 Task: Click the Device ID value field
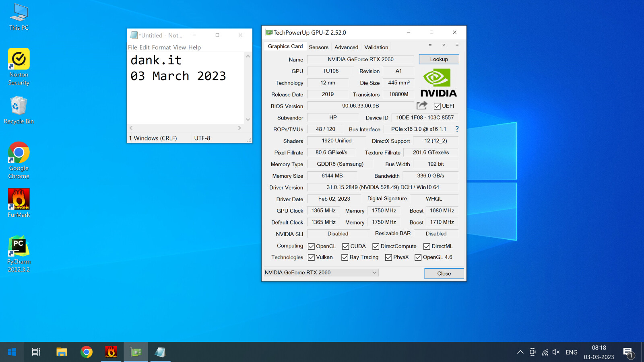425,117
